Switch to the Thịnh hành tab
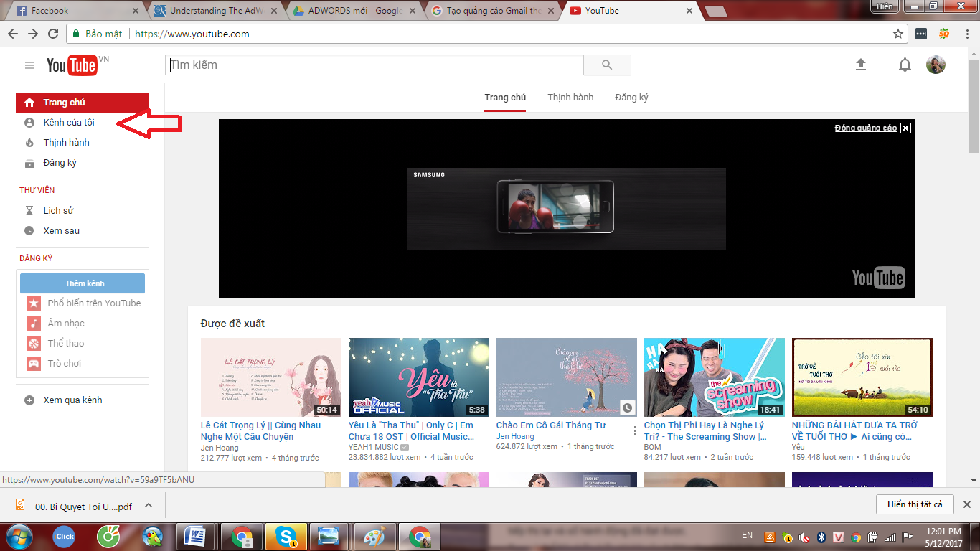 [x=570, y=97]
